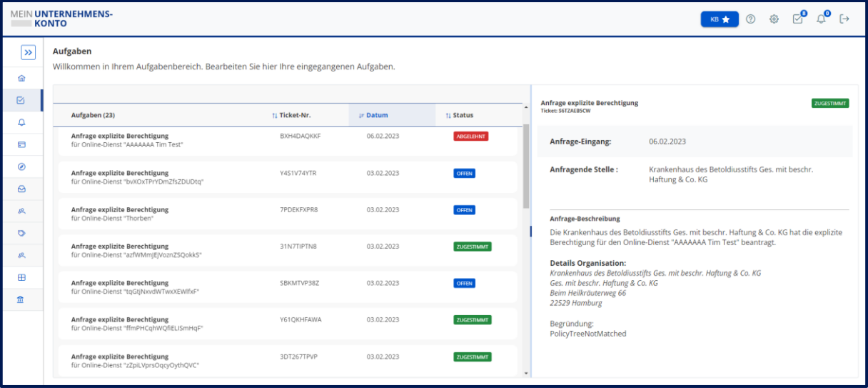Click the Anfragende Stelle Krankenhaus text
This screenshot has height=388, width=868.
pyautogui.click(x=731, y=174)
